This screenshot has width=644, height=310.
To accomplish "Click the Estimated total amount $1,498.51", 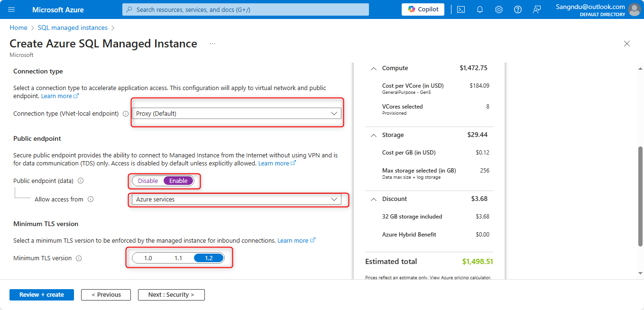I will click(478, 262).
